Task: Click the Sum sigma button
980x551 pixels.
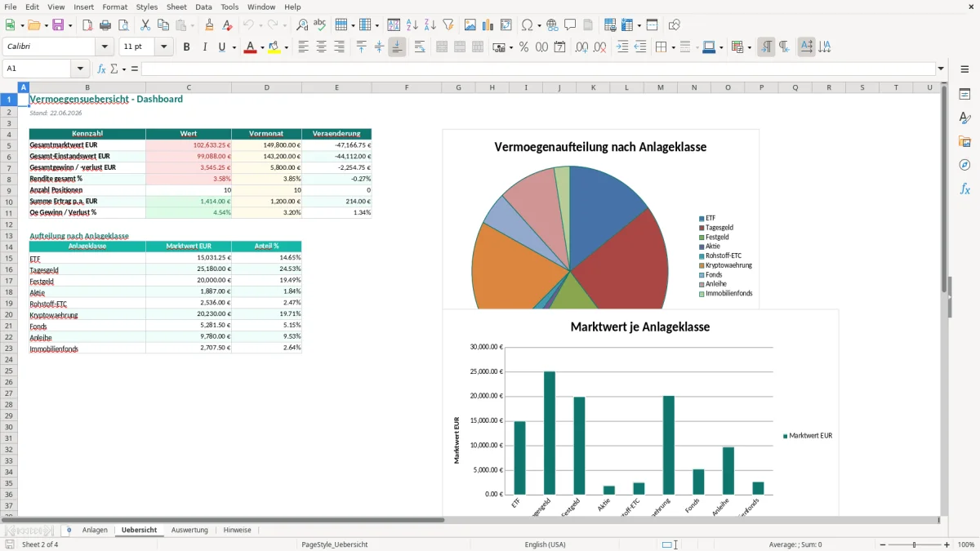Action: tap(114, 69)
